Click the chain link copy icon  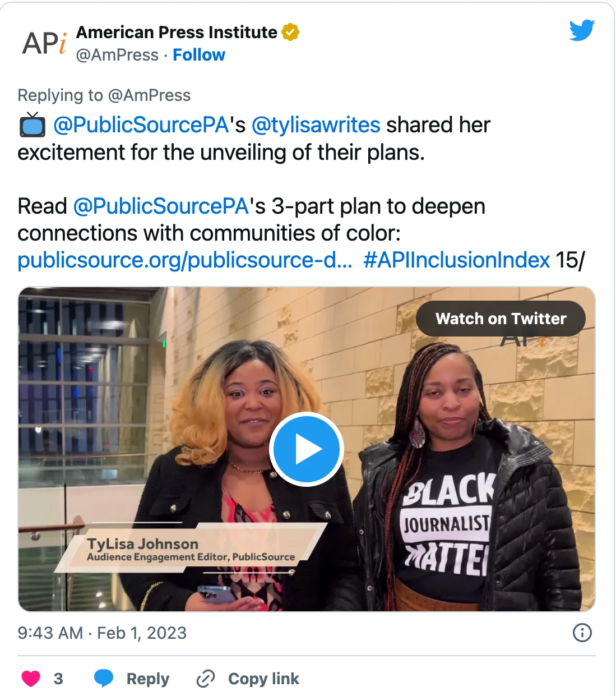(x=206, y=679)
